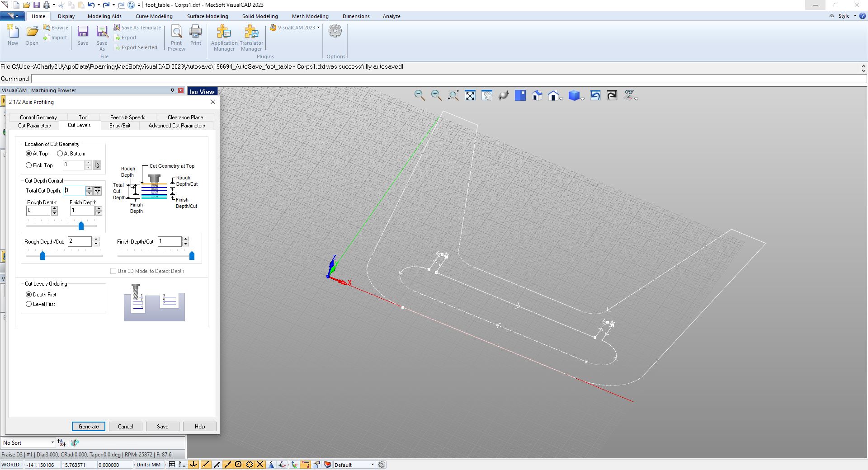Image resolution: width=868 pixels, height=470 pixels.
Task: Click sort order icon beside No Sort
Action: tap(61, 443)
